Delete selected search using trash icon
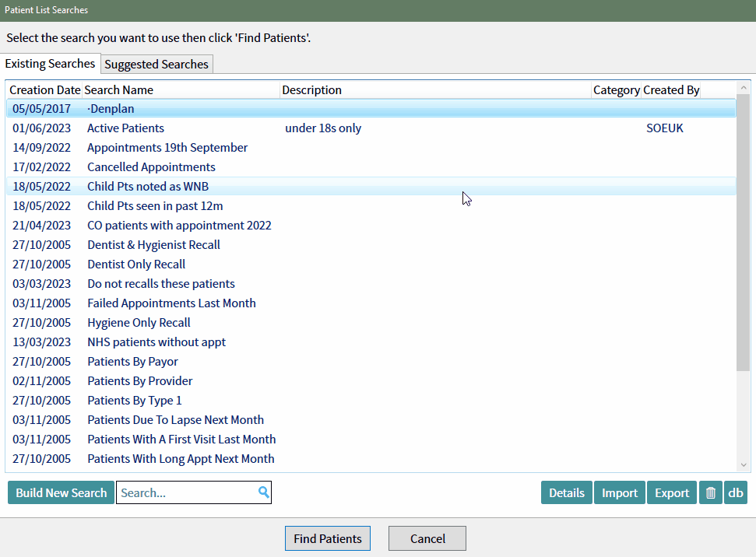Image resolution: width=756 pixels, height=557 pixels. pos(710,492)
